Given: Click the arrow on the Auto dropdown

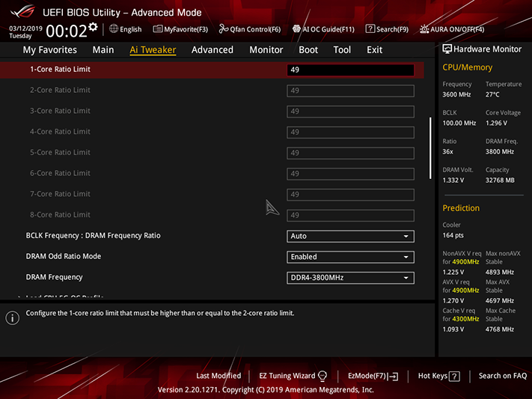Looking at the screenshot, I should (x=406, y=237).
